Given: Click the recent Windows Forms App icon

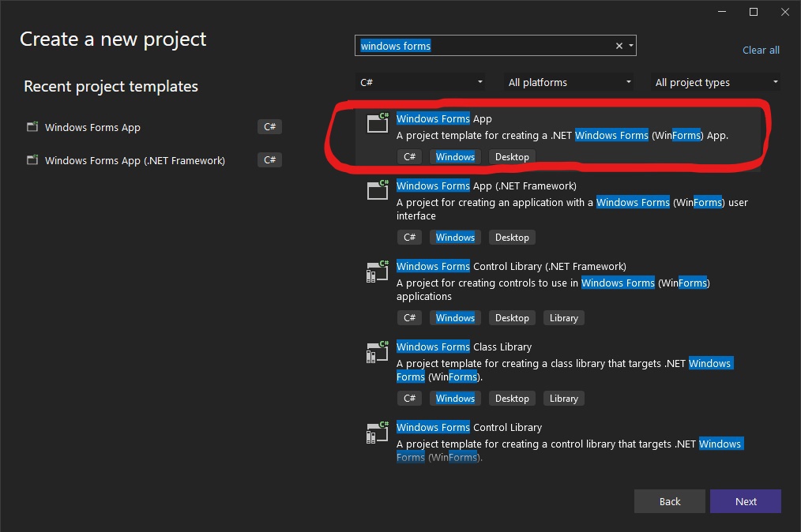Looking at the screenshot, I should pos(32,126).
